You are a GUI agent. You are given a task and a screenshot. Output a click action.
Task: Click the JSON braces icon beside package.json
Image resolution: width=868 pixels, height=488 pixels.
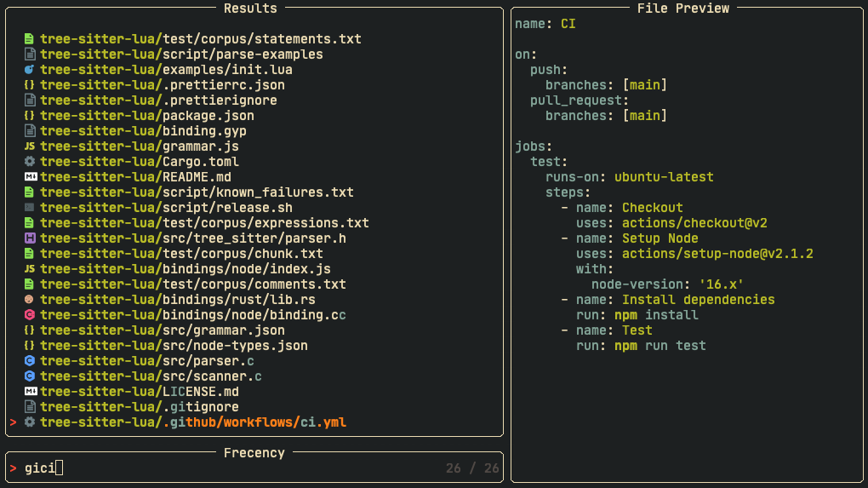coord(29,116)
